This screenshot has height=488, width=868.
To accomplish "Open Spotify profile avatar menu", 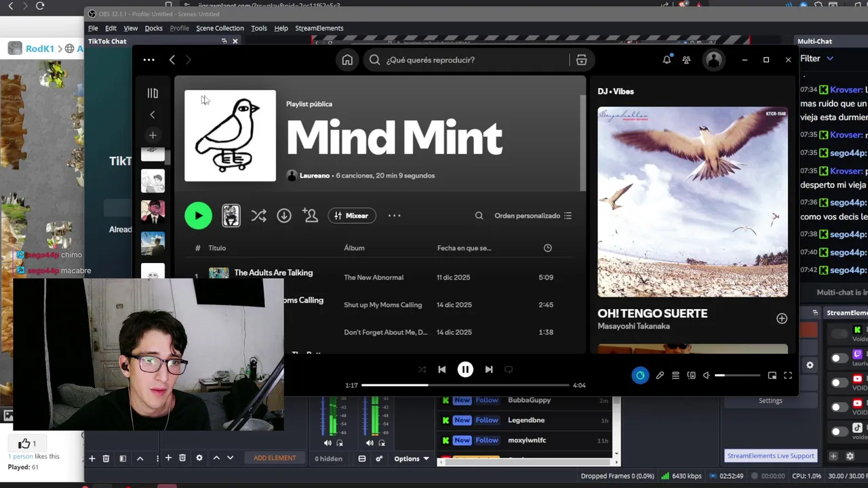I will tap(713, 60).
